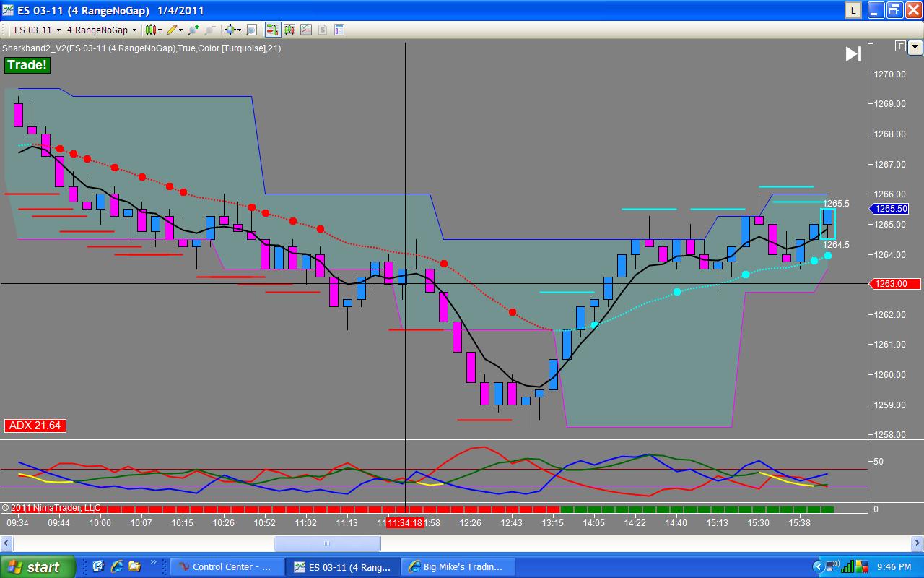Screen dimensions: 924x578
Task: Click the chart window title icon
Action: pos(9,10)
